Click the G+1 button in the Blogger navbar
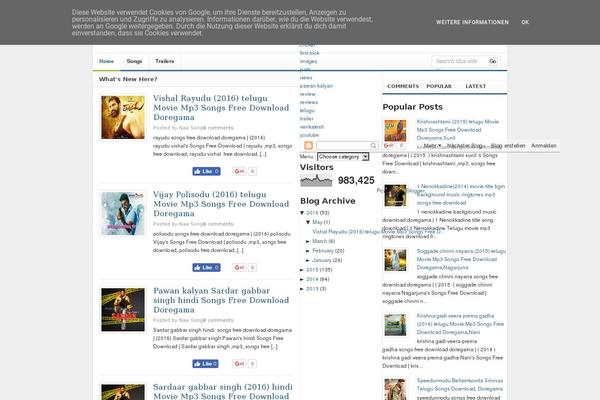 (x=388, y=145)
